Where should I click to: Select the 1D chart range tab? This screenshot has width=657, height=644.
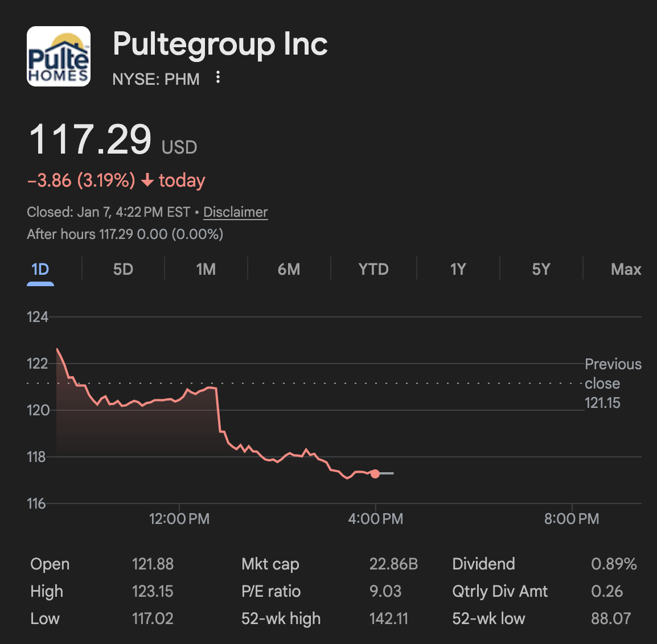tap(40, 269)
